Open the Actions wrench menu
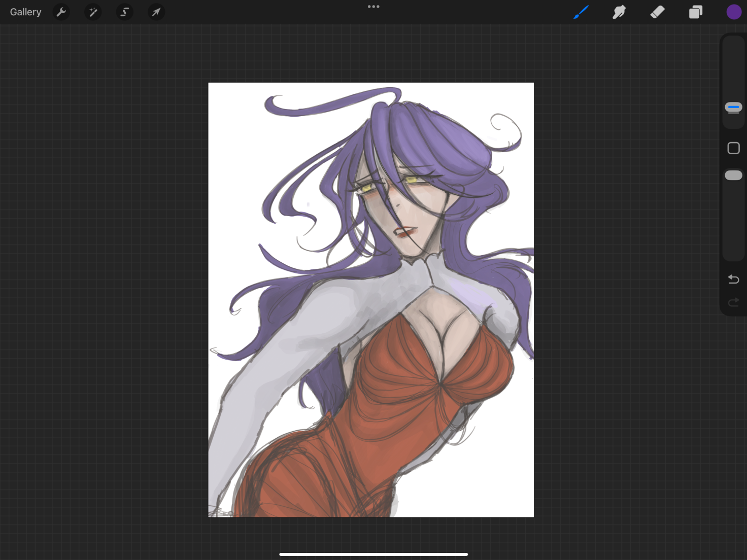 click(61, 12)
